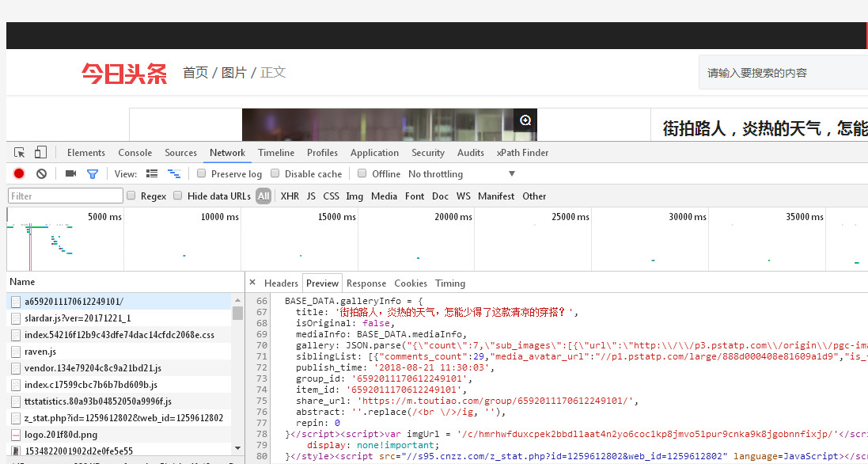Click the page search box 请输入要搜索的内容
This screenshot has height=464, width=868.
[783, 73]
